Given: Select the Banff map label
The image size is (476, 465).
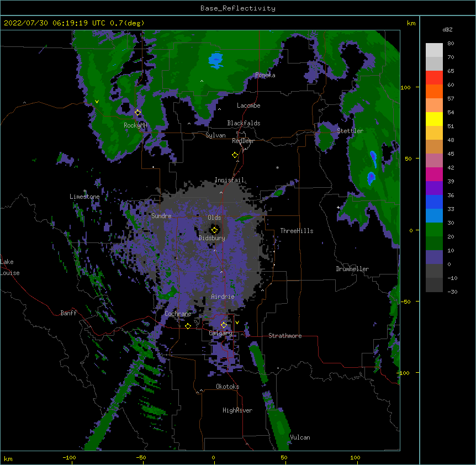Looking at the screenshot, I should [x=68, y=313].
